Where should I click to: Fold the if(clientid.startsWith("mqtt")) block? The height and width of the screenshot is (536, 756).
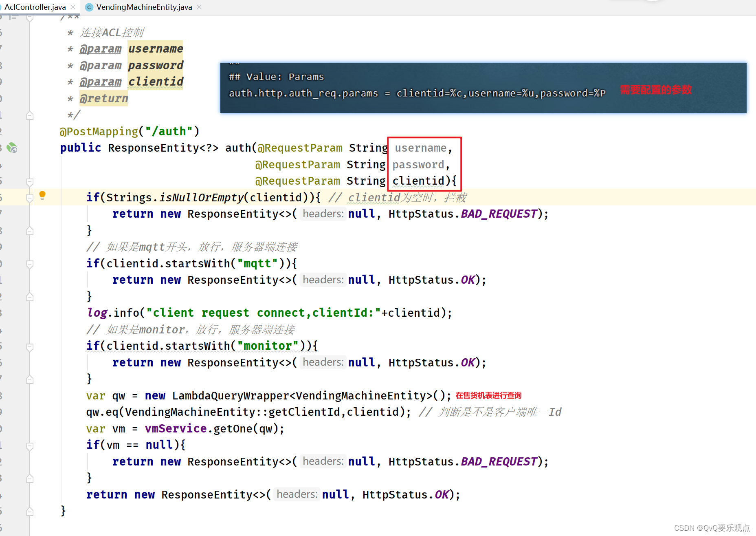click(30, 264)
